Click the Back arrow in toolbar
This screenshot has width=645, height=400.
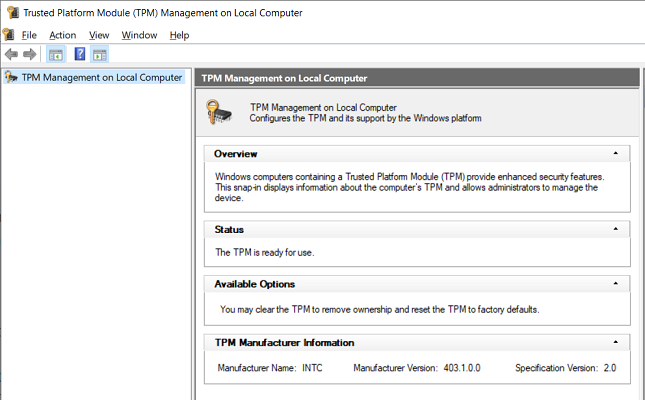(x=11, y=54)
